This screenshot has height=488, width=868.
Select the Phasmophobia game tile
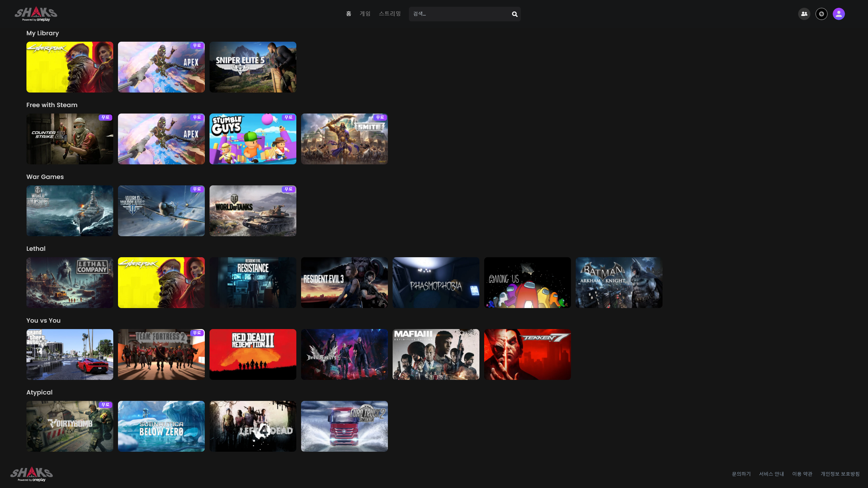[x=436, y=283]
